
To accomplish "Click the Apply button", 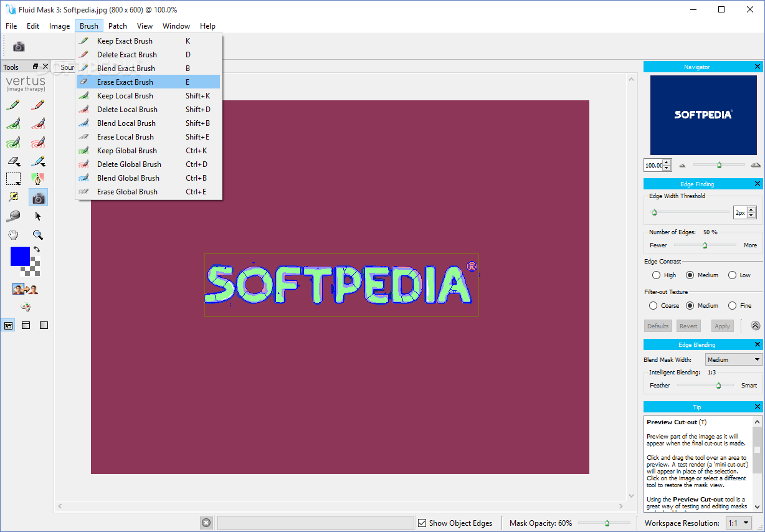I will coord(722,326).
